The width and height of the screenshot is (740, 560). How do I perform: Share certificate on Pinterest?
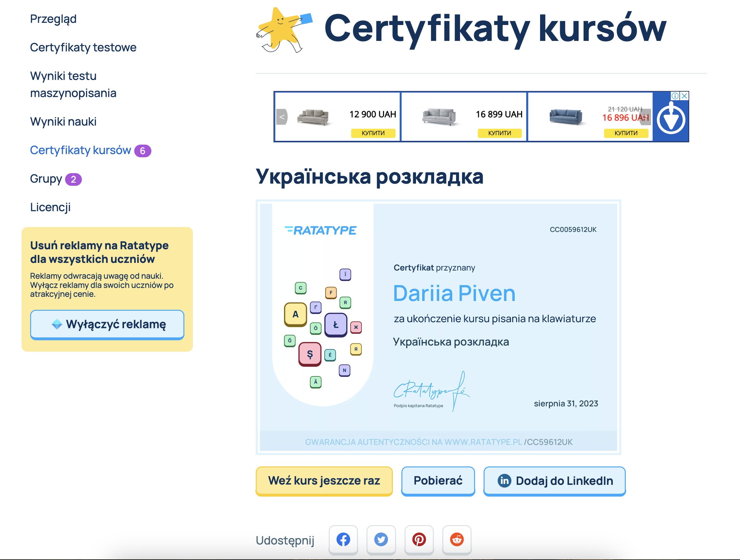419,539
